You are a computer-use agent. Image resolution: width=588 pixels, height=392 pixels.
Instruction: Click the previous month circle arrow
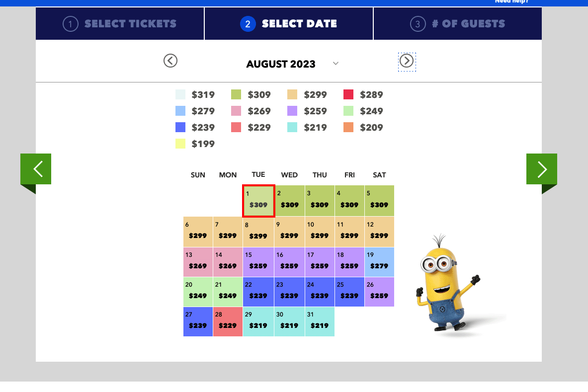click(170, 61)
